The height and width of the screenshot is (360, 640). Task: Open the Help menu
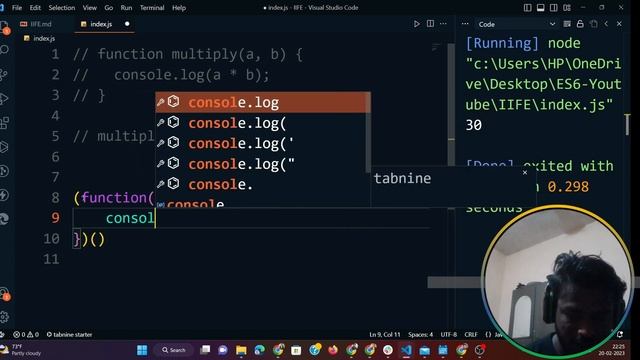[179, 8]
